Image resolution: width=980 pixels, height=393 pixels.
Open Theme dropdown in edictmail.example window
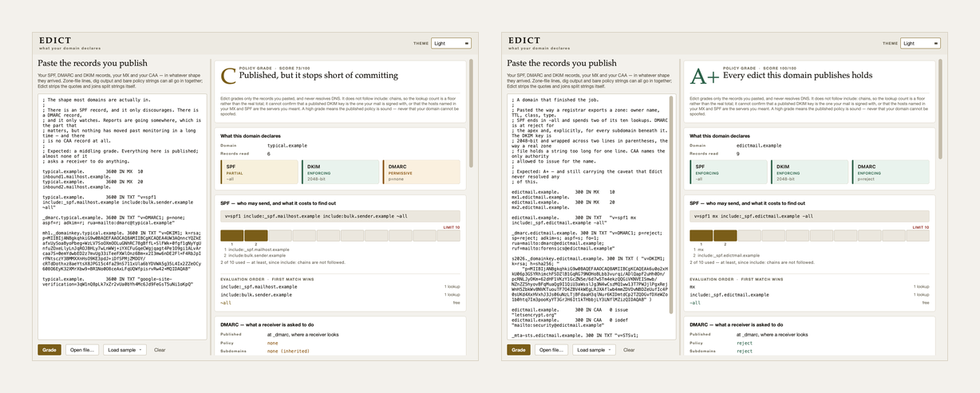920,43
